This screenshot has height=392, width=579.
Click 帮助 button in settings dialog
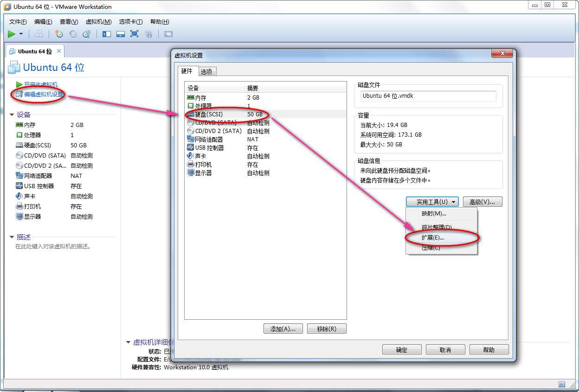[x=489, y=350]
